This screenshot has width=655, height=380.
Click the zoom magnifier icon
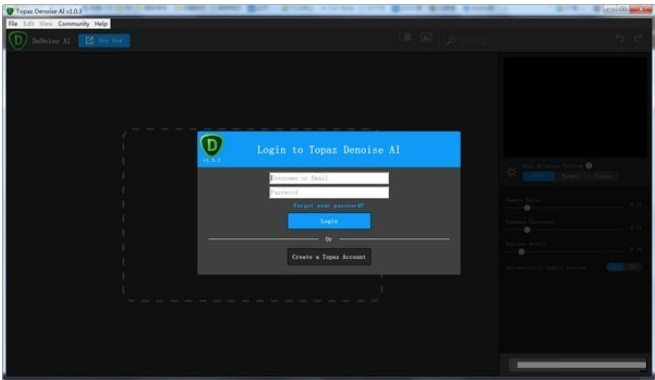[451, 41]
